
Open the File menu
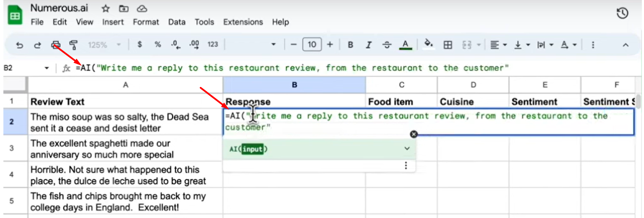[x=37, y=22]
